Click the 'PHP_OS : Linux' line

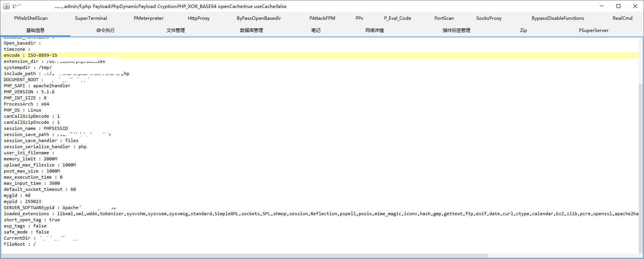[22, 110]
